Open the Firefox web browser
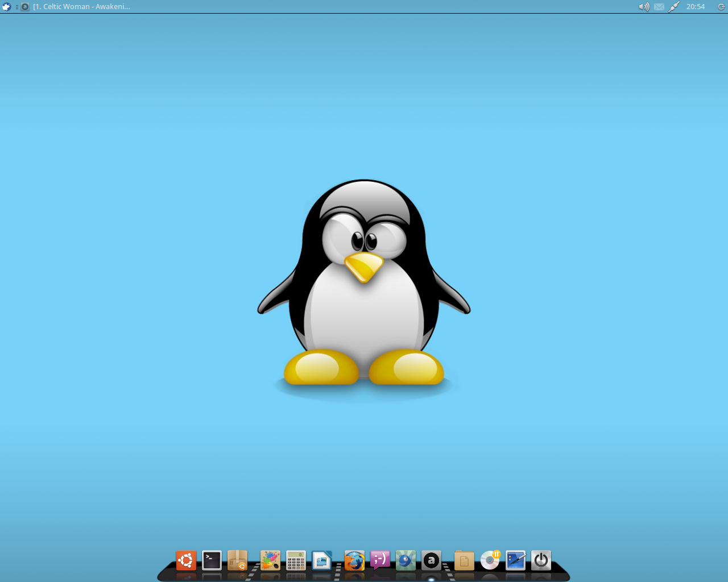The width and height of the screenshot is (728, 582). (x=354, y=561)
